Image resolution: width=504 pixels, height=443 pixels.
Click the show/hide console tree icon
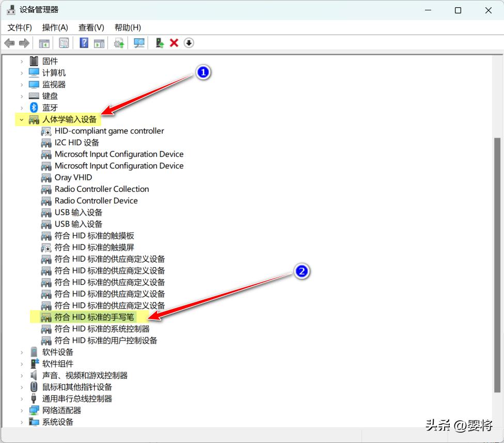pyautogui.click(x=44, y=43)
